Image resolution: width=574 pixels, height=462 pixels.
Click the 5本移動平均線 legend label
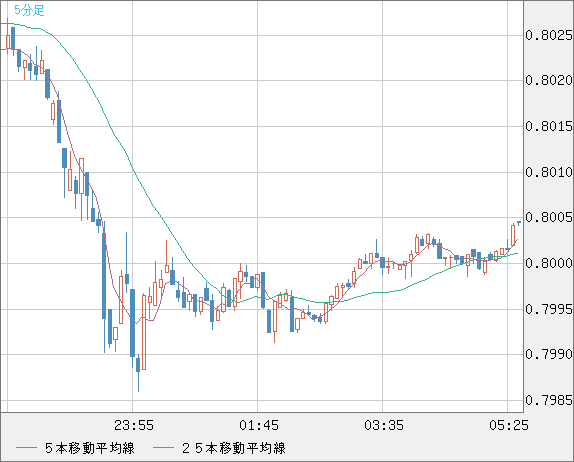click(90, 448)
